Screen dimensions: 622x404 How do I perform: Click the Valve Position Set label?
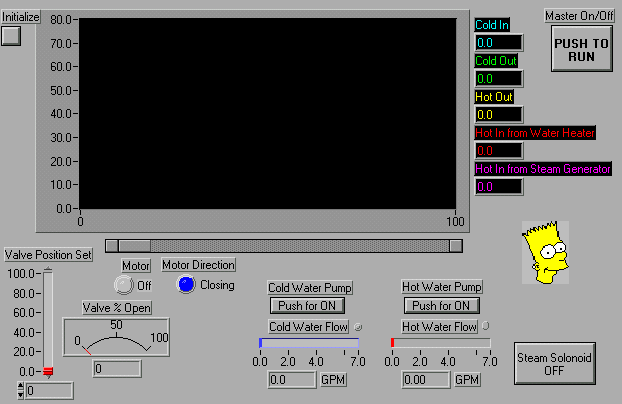point(48,254)
